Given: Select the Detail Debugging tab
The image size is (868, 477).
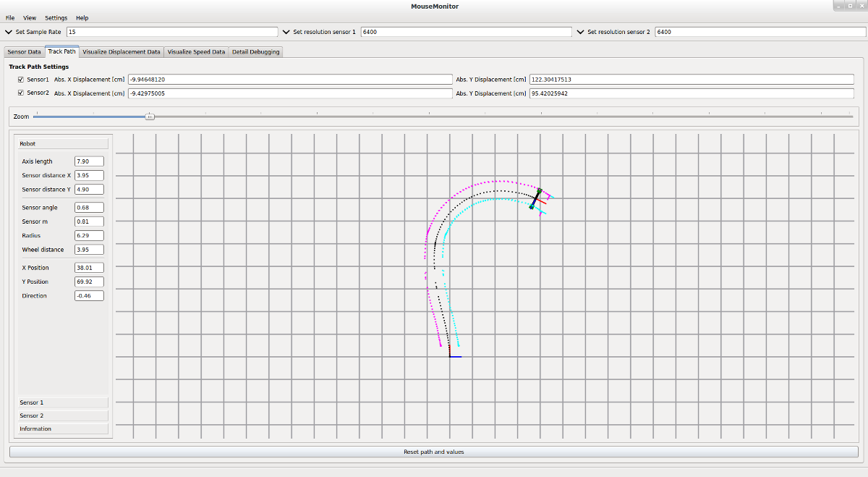Looking at the screenshot, I should click(x=255, y=52).
